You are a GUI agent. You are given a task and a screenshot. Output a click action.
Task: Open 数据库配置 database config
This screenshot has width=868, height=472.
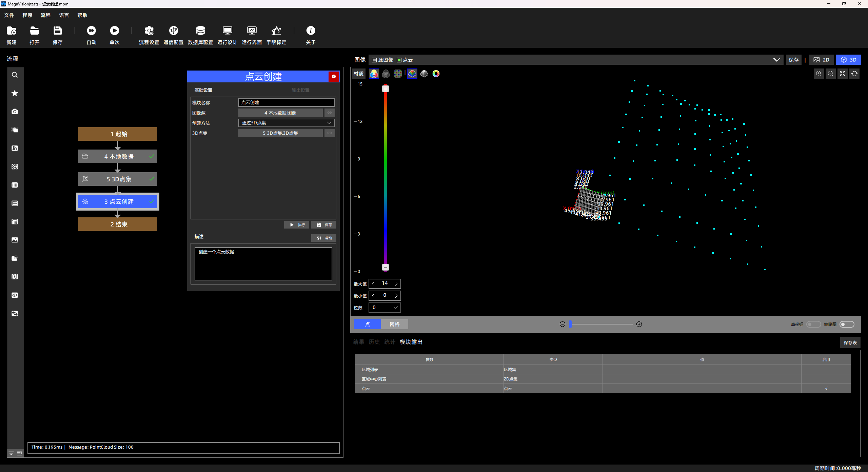[x=200, y=35]
